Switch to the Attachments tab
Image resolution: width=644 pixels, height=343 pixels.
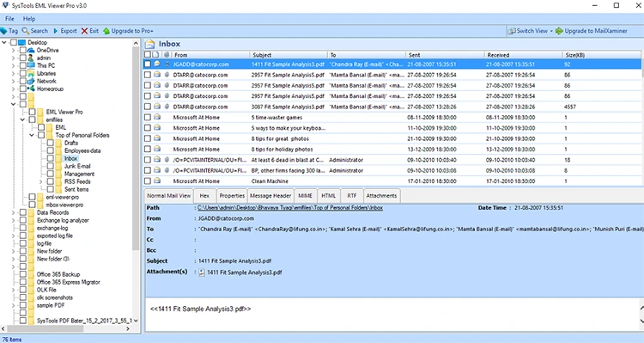(381, 196)
